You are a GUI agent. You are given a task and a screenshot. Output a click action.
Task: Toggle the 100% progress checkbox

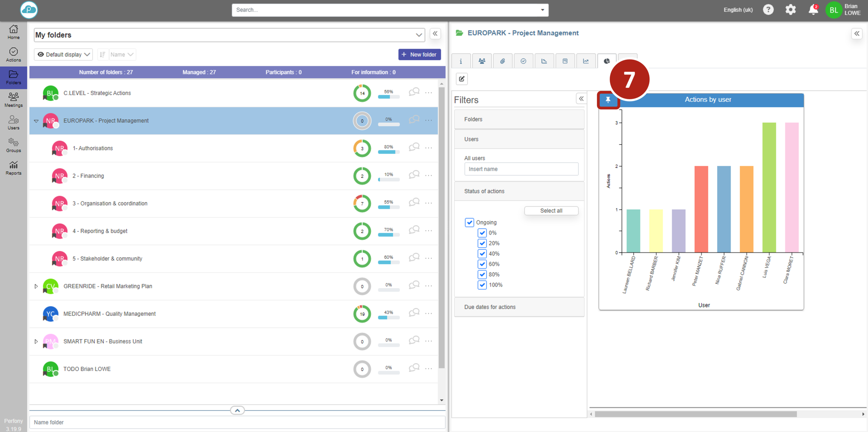482,285
